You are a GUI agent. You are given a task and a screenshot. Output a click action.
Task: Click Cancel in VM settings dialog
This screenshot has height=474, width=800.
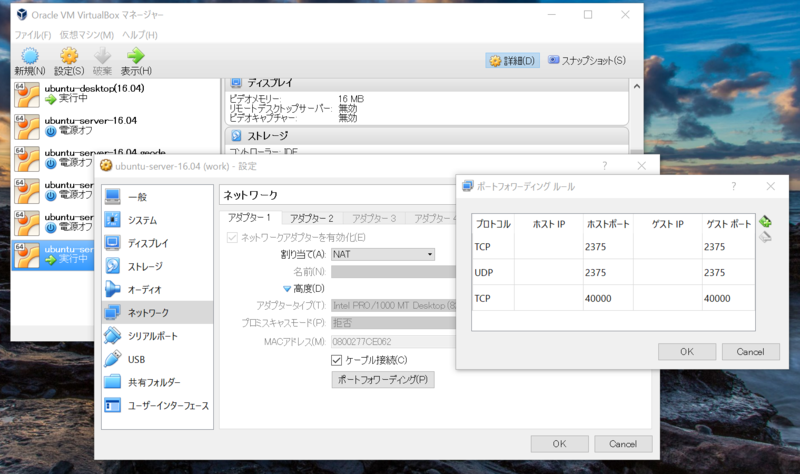point(623,444)
